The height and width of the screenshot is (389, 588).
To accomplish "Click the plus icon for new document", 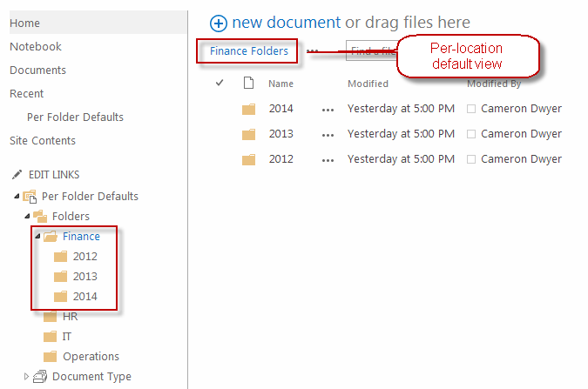I will pyautogui.click(x=219, y=23).
